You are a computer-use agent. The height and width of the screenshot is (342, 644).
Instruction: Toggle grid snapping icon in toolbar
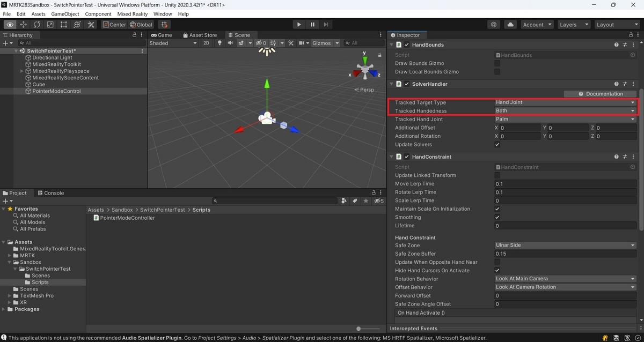pyautogui.click(x=164, y=25)
